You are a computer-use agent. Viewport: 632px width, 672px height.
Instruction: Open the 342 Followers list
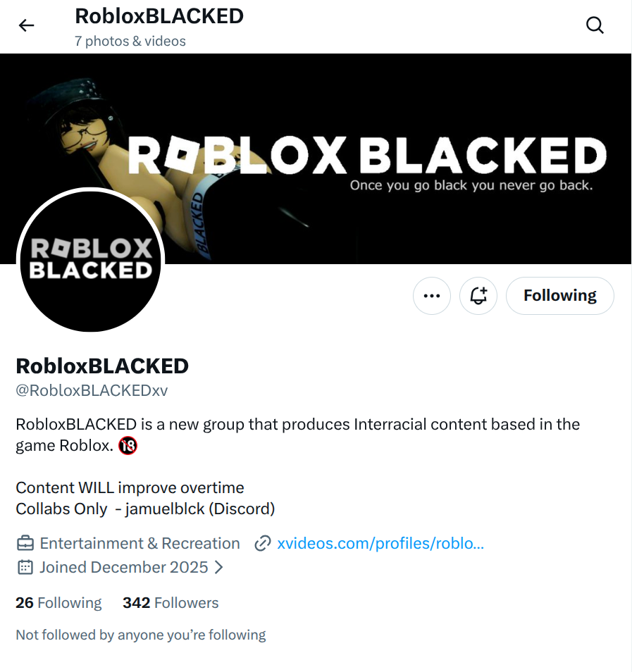(171, 603)
